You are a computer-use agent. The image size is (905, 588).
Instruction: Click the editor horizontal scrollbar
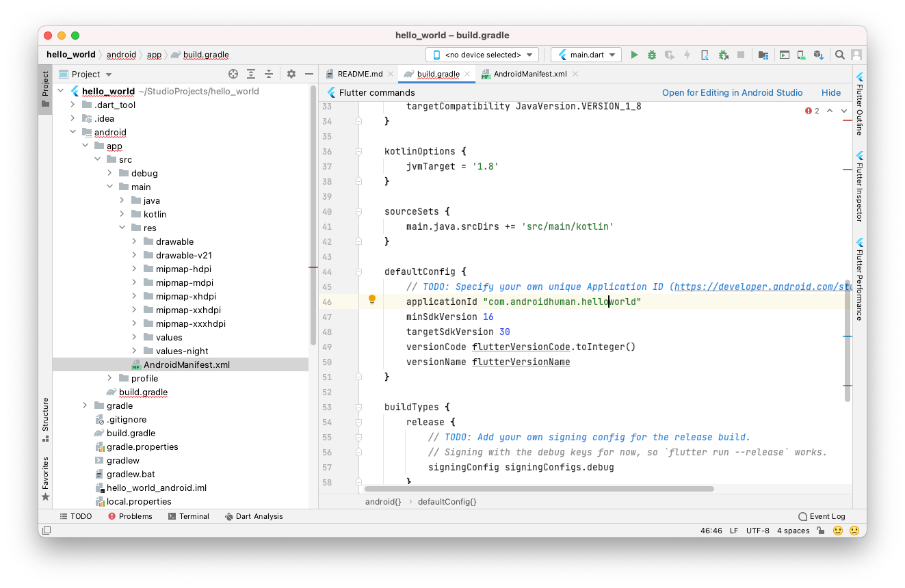539,489
